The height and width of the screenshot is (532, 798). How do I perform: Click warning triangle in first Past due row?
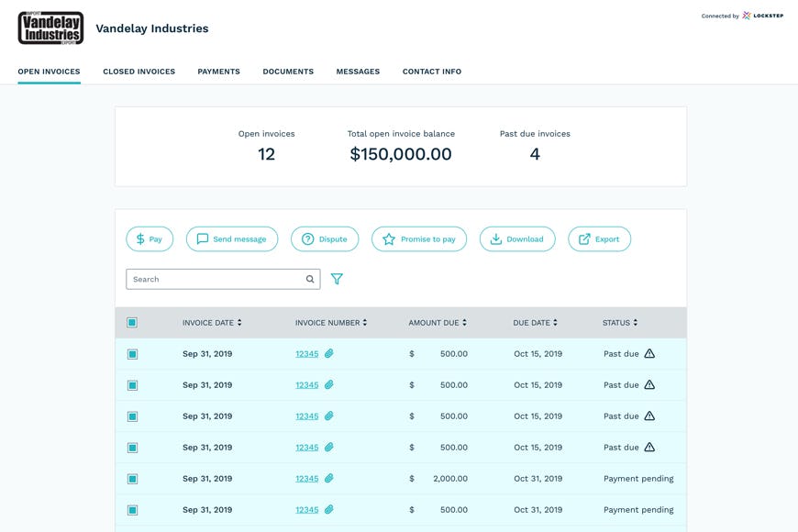click(x=649, y=353)
